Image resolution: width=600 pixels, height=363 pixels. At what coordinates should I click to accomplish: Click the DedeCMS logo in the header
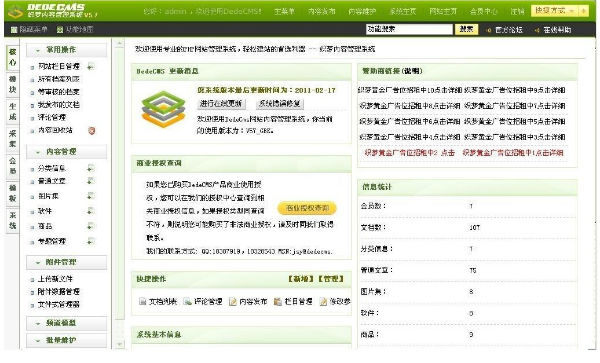click(x=53, y=11)
